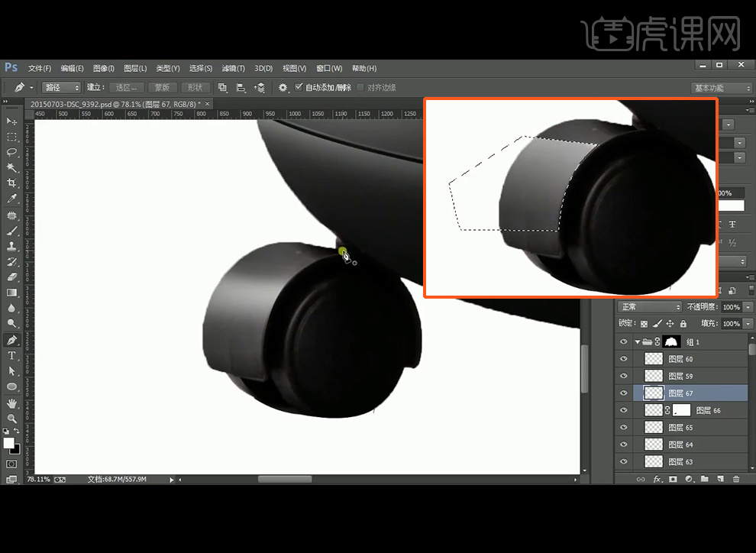Select the Blur tool
This screenshot has height=553, width=756.
point(11,308)
